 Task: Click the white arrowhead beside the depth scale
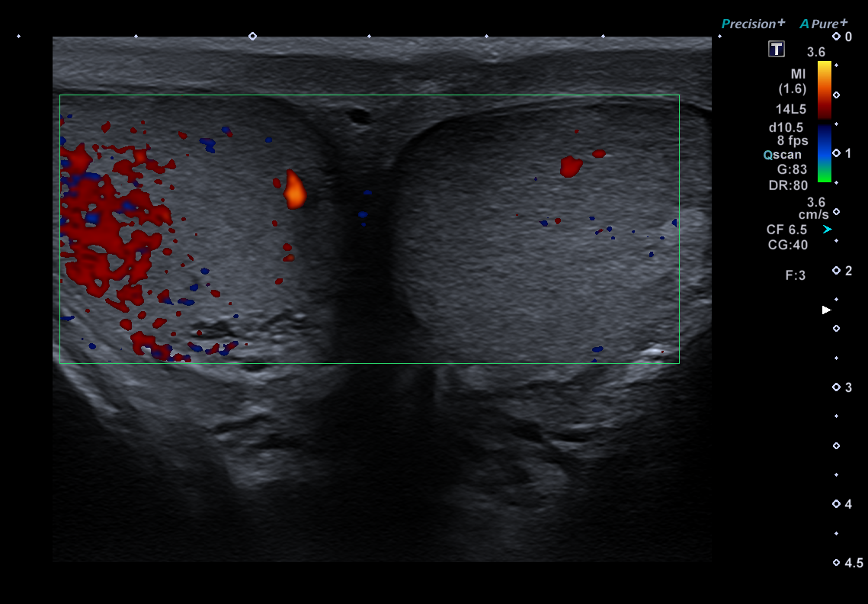pyautogui.click(x=828, y=309)
